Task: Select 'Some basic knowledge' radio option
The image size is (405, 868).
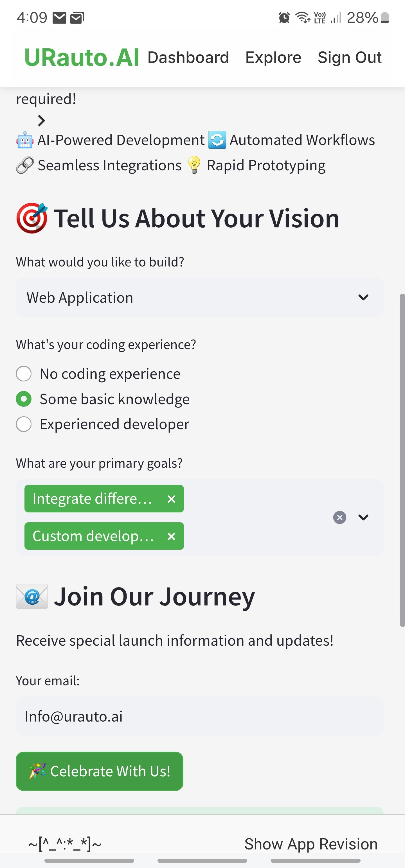Action: [x=24, y=399]
